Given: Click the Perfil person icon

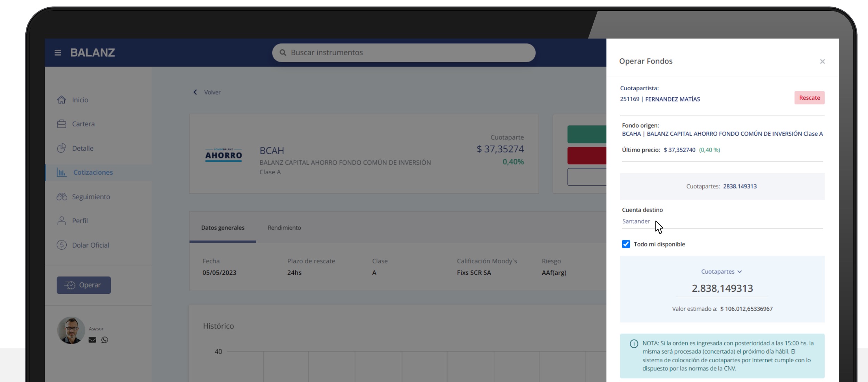Looking at the screenshot, I should (61, 221).
